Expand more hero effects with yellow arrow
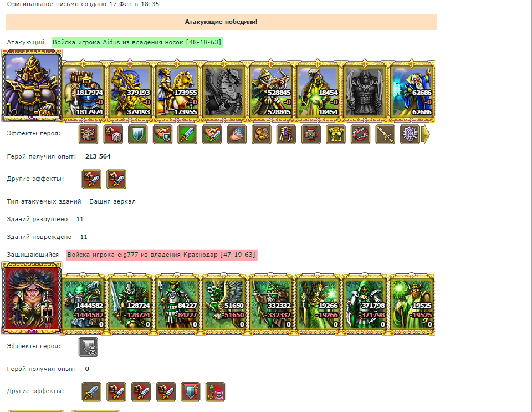 point(426,134)
